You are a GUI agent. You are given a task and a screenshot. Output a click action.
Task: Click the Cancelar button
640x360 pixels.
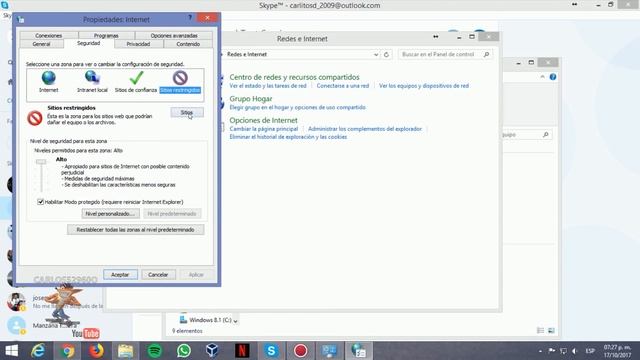click(158, 274)
